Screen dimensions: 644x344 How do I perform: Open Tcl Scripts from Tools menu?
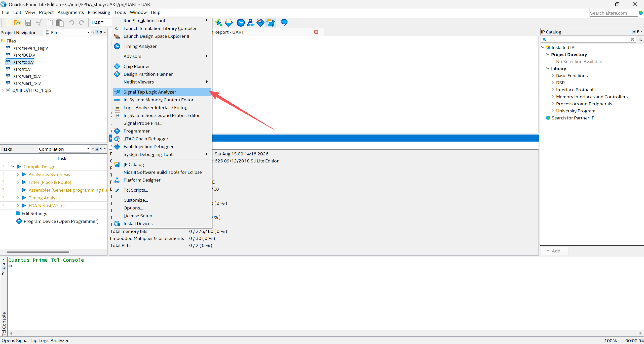(x=162, y=190)
